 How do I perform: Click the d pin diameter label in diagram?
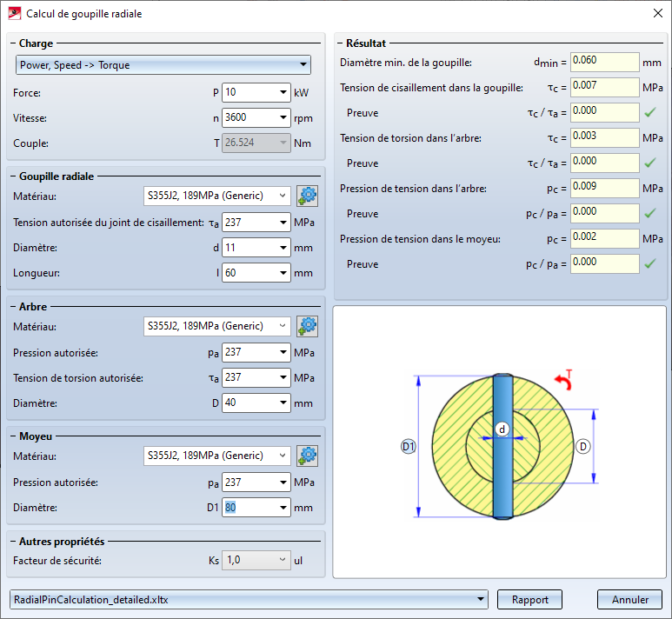(502, 429)
